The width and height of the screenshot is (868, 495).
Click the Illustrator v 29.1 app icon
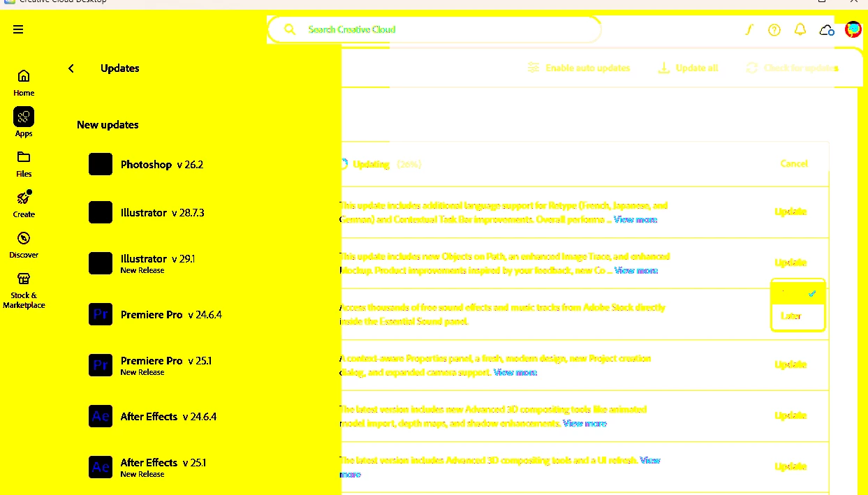(x=101, y=263)
